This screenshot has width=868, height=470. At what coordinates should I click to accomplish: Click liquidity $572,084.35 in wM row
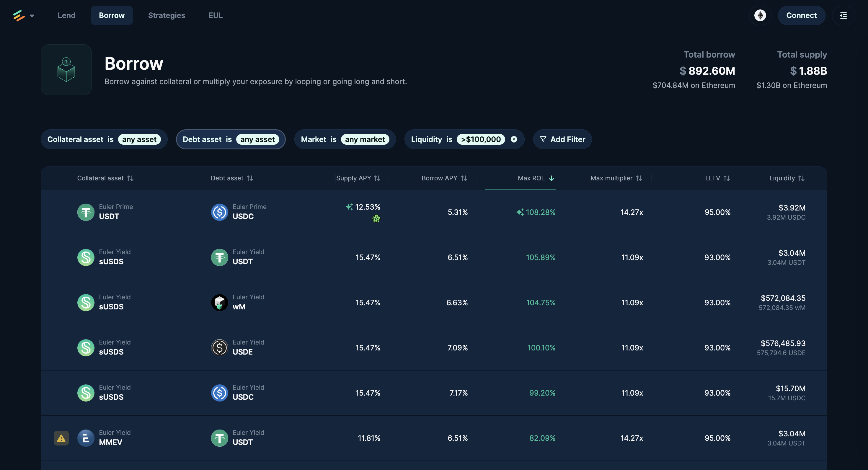[783, 298]
